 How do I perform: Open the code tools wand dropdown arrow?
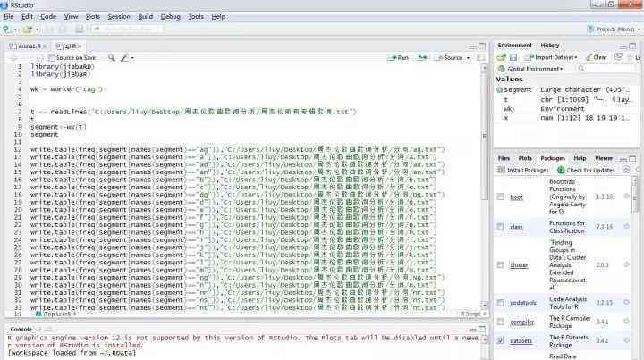click(x=132, y=58)
